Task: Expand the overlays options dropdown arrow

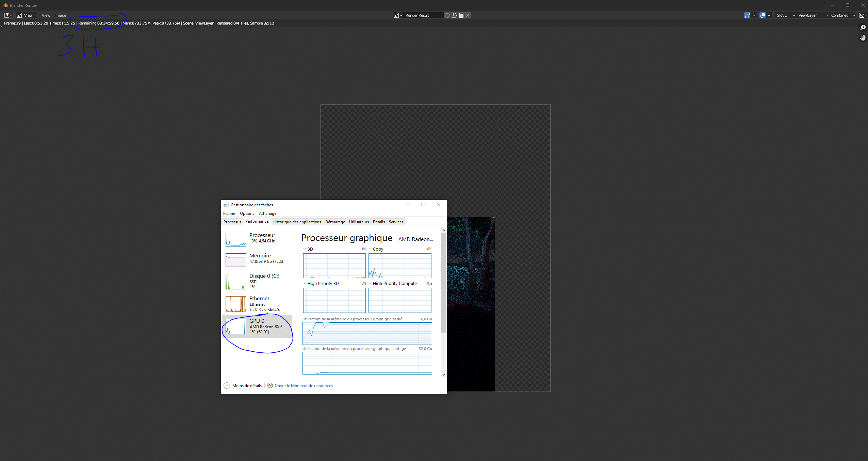Action: 769,15
